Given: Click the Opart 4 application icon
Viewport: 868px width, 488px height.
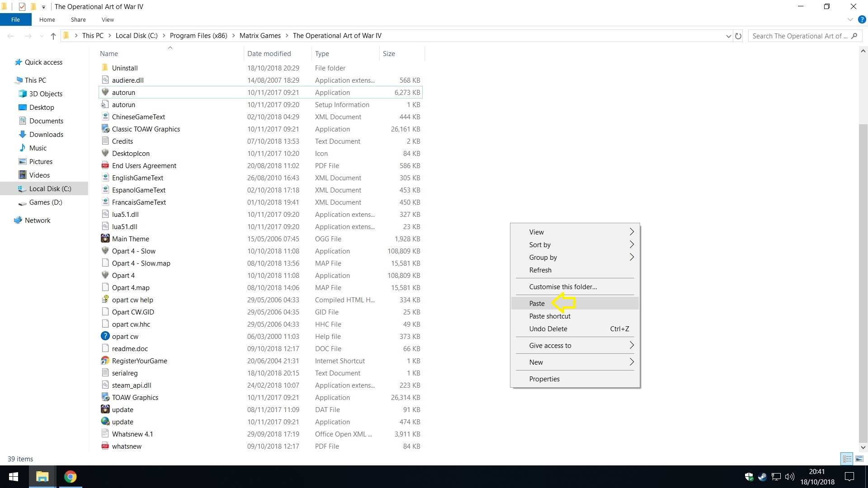Looking at the screenshot, I should click(x=105, y=275).
